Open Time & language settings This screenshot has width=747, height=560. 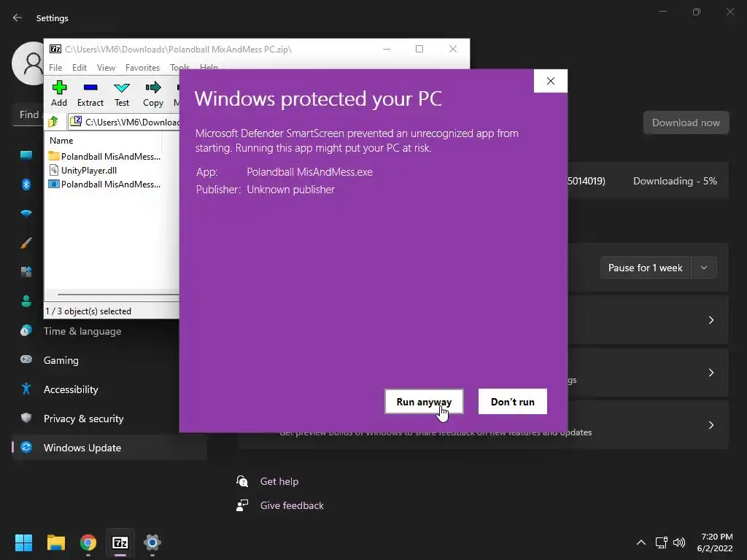pyautogui.click(x=82, y=331)
